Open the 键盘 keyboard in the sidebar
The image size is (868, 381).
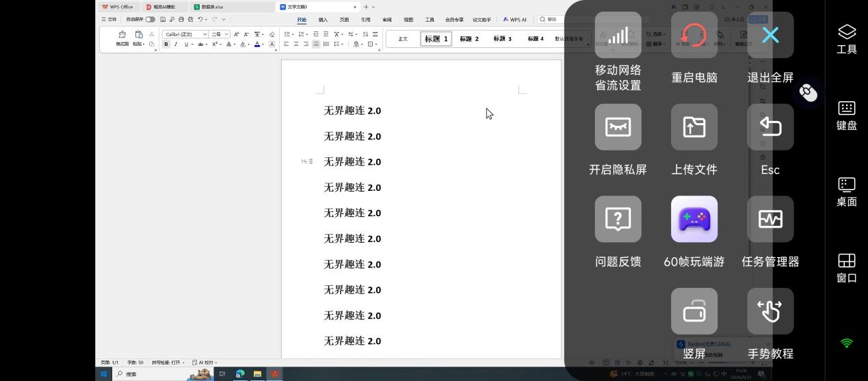[x=847, y=116]
